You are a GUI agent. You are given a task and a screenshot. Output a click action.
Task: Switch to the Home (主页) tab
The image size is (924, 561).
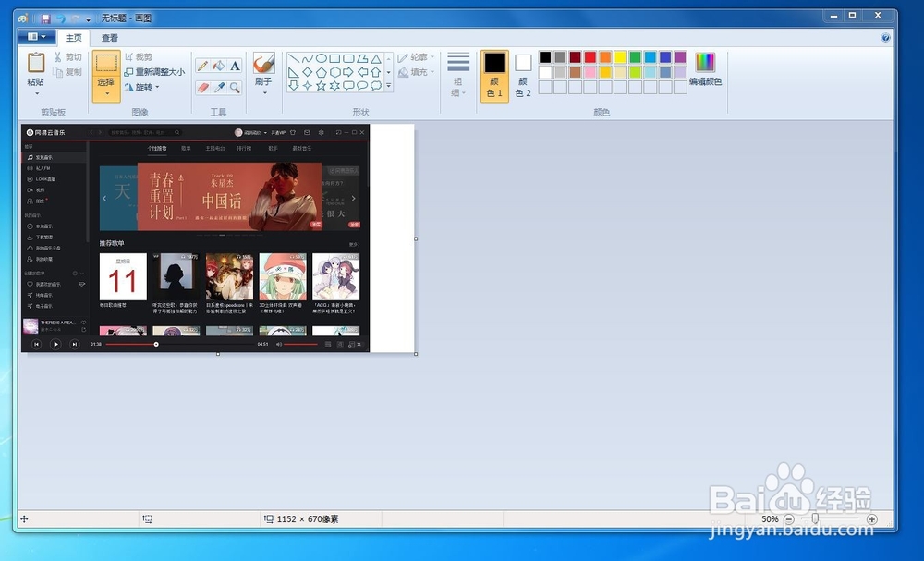pyautogui.click(x=74, y=38)
